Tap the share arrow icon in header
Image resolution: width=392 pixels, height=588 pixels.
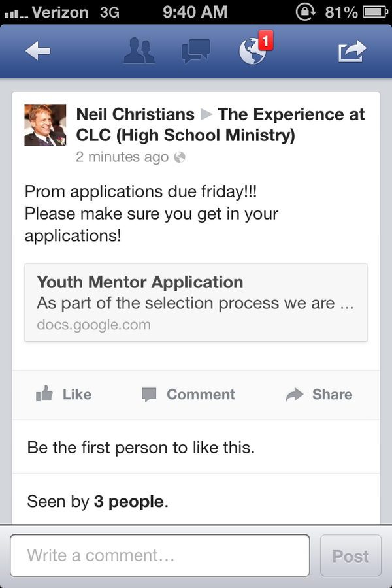tap(352, 51)
